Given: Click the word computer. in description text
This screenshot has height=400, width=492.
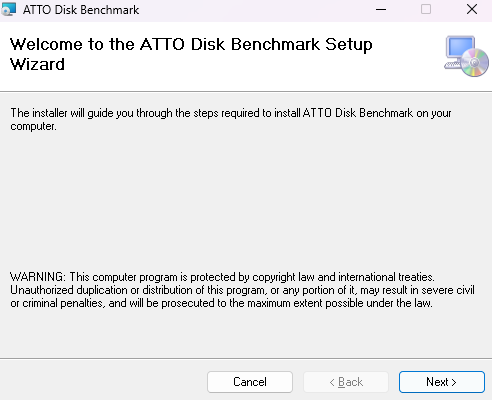Looking at the screenshot, I should coord(33,127).
